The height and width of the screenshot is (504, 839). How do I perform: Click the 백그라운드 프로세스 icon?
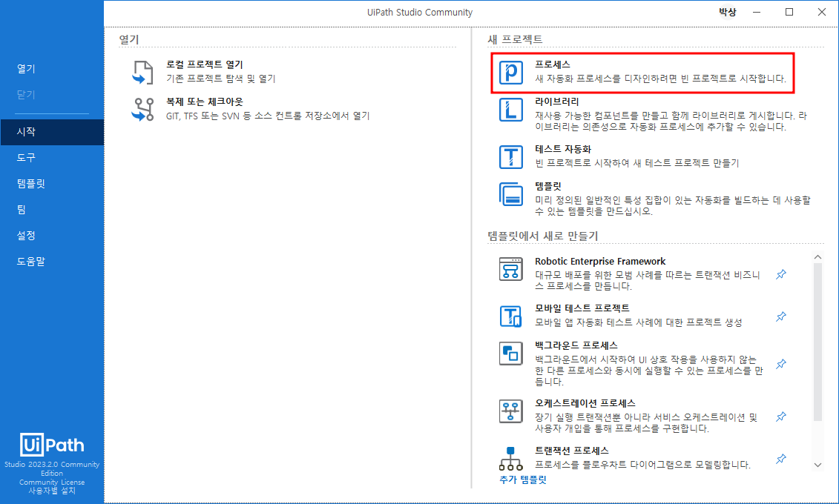[x=510, y=354]
